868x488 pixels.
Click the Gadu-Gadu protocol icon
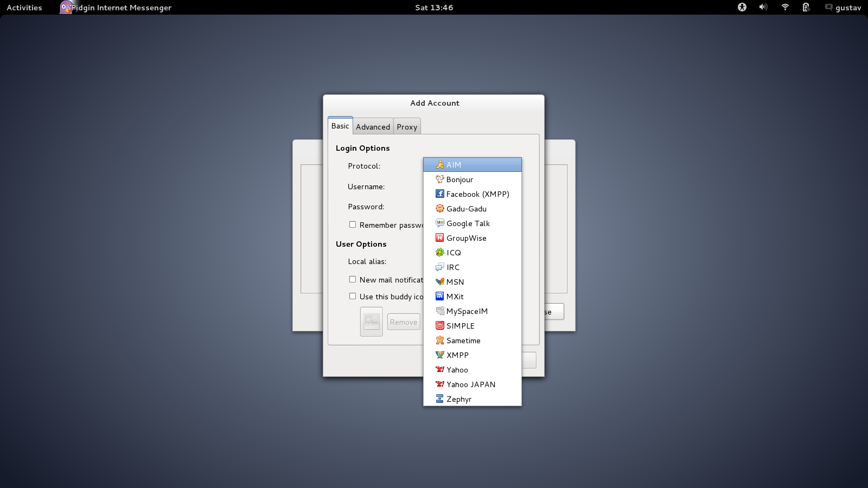(x=440, y=208)
